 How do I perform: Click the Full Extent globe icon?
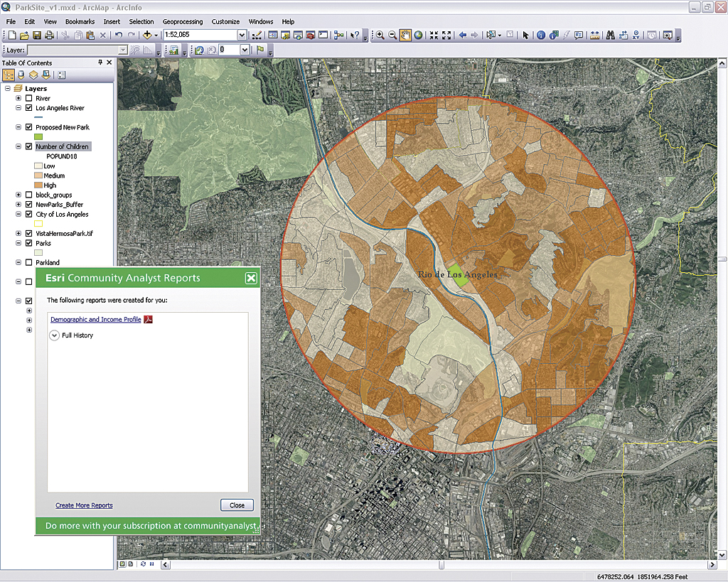pos(418,35)
